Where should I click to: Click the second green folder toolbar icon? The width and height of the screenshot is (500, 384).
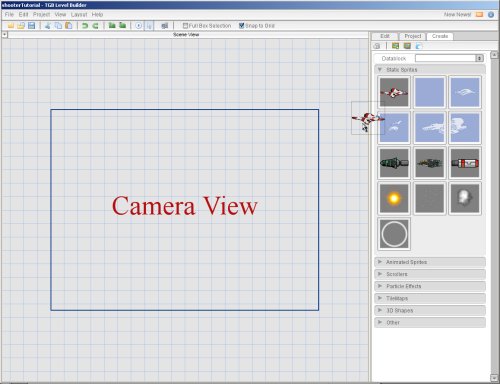click(x=123, y=25)
